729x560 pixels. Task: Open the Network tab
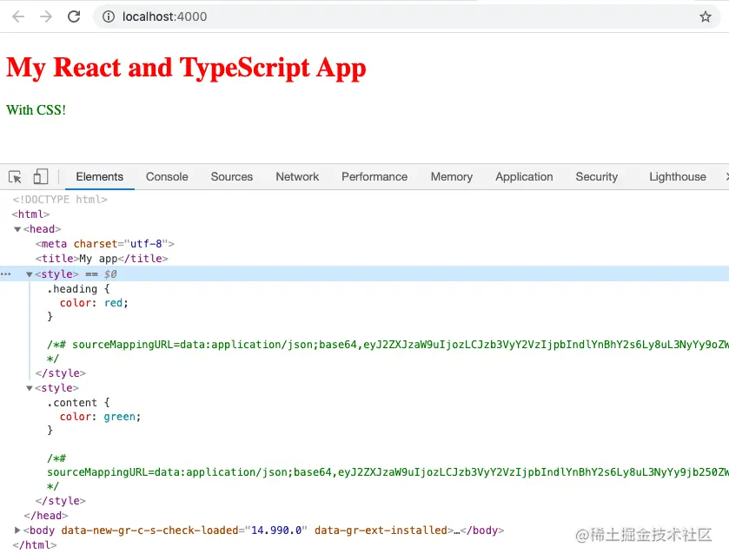coord(297,177)
